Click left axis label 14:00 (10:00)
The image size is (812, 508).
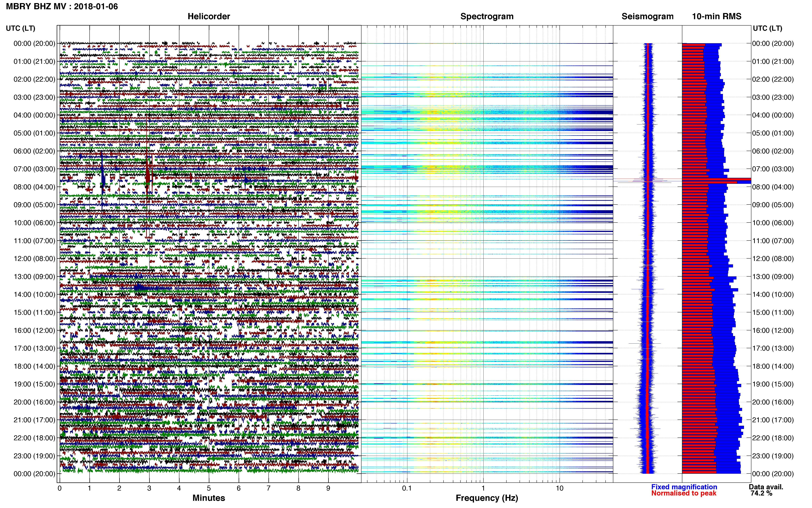coord(34,294)
